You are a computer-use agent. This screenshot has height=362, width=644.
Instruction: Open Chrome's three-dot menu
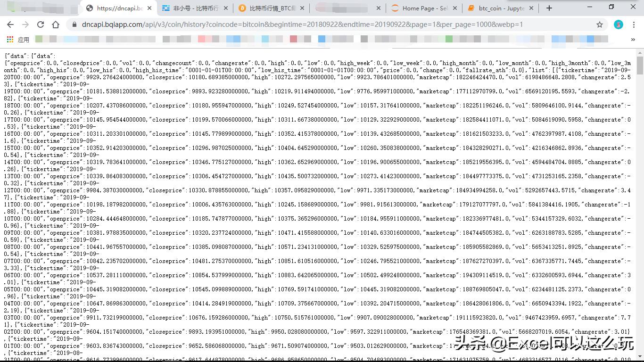pyautogui.click(x=635, y=25)
